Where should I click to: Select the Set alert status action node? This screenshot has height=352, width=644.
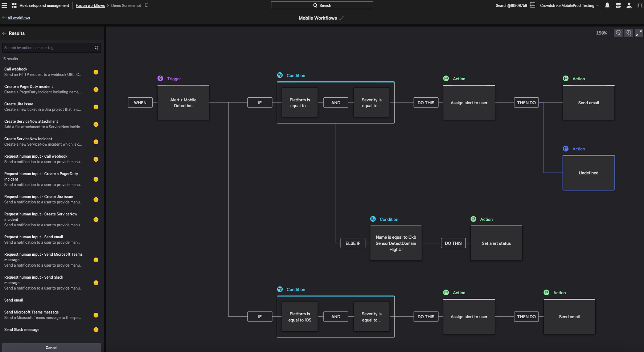click(x=496, y=243)
